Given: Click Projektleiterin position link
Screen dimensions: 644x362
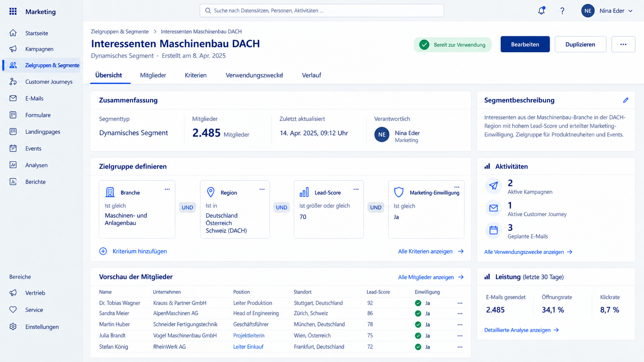Looking at the screenshot, I should click(249, 335).
